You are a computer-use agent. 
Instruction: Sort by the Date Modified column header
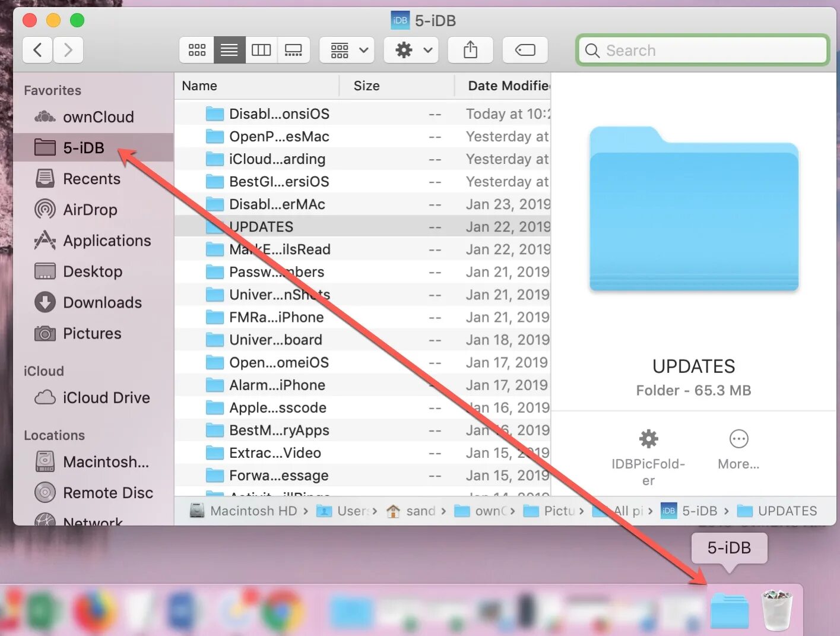point(503,86)
